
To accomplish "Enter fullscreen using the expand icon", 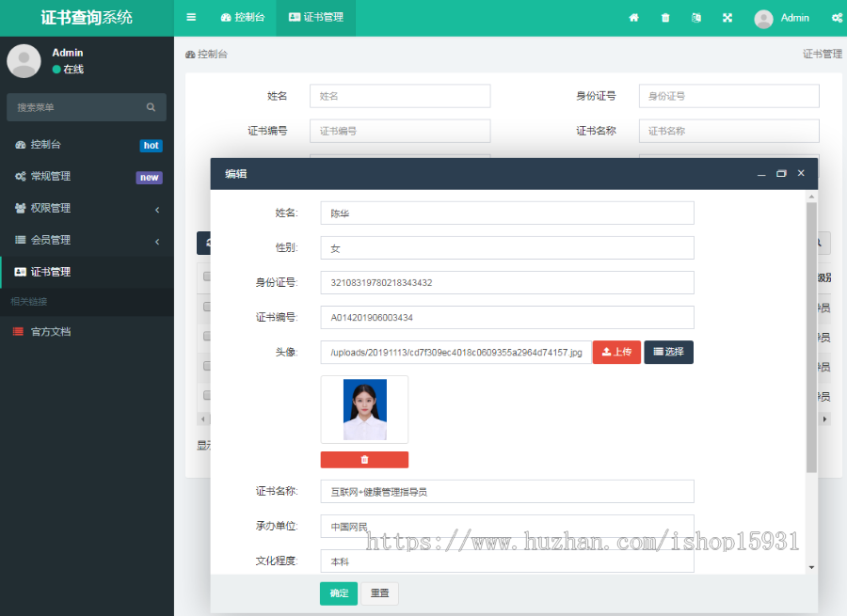I will coord(727,18).
